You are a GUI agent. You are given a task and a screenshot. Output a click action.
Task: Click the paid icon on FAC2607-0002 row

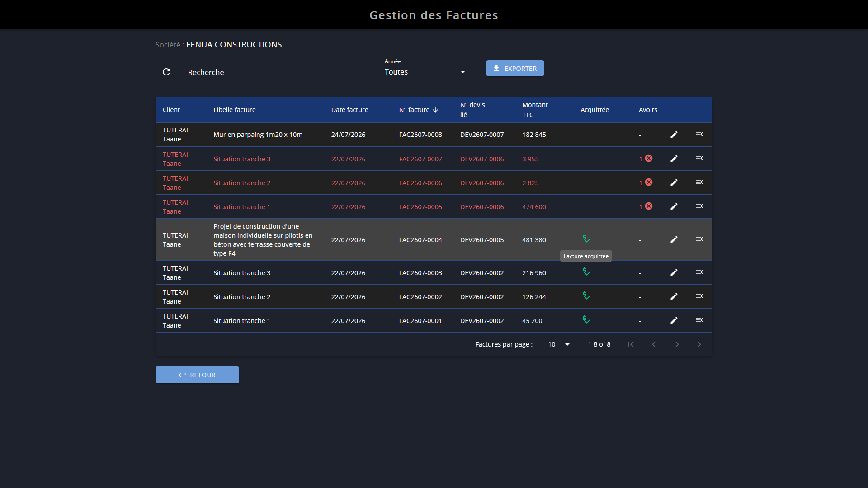[x=586, y=296]
